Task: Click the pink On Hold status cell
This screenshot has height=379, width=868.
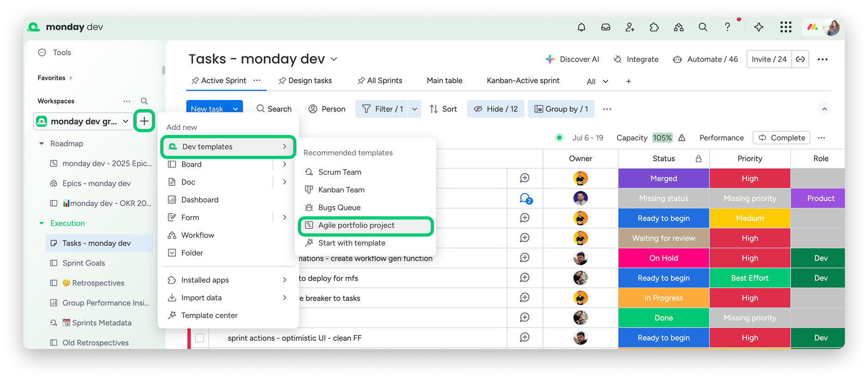Action: click(663, 258)
